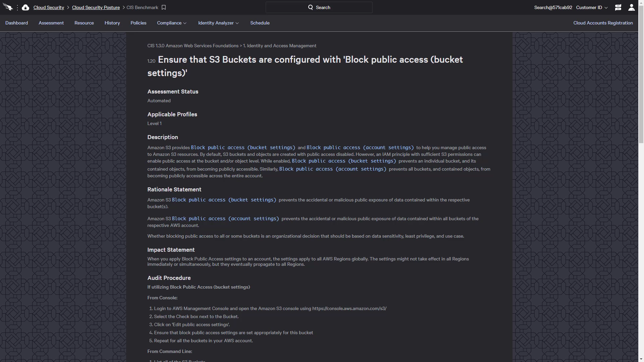
Task: Open Cloud Accounts Registration
Action: point(603,23)
